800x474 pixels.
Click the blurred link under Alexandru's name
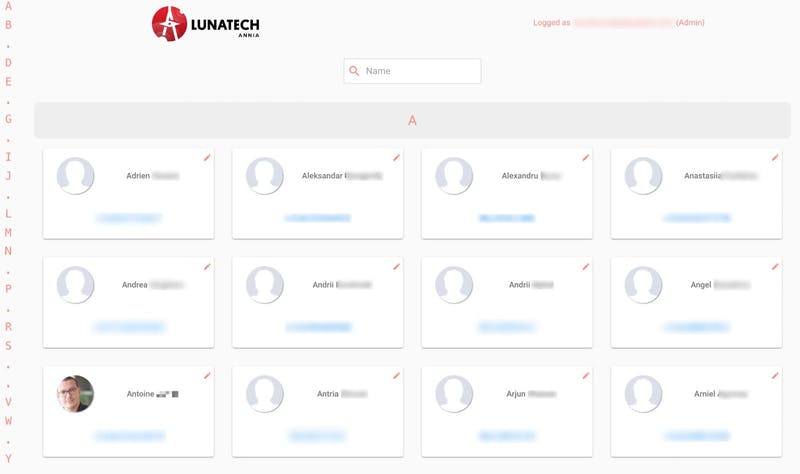(507, 218)
